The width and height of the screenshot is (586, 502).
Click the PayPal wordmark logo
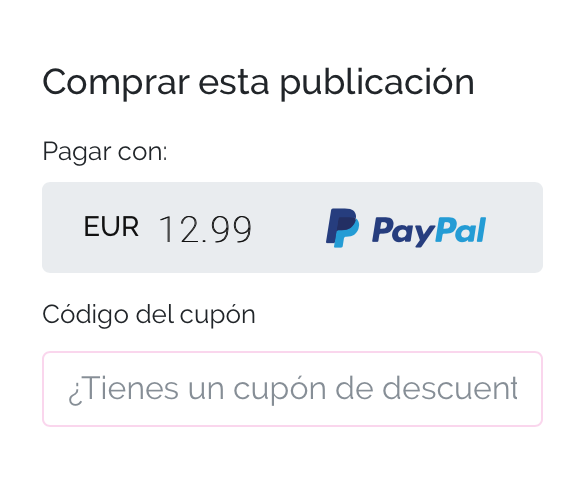[429, 232]
